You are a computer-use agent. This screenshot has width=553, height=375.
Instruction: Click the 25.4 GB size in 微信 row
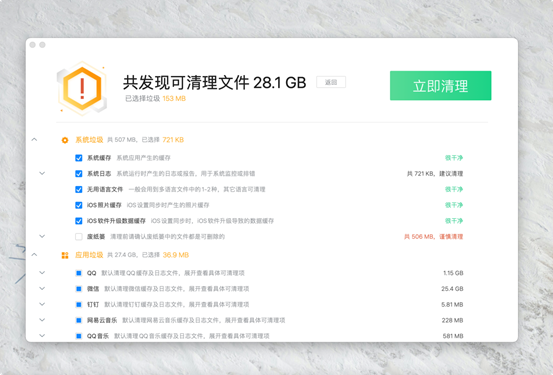(452, 289)
